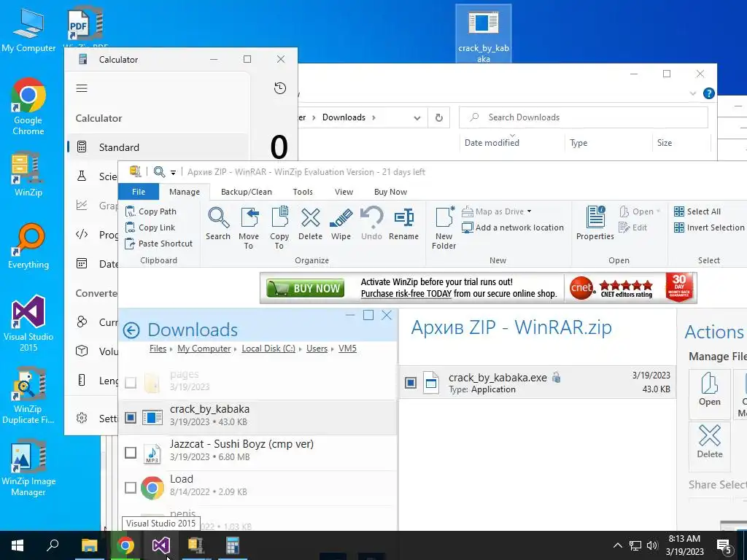Open the quick access toolbar customize dropdown
This screenshot has height=560, width=747.
click(173, 172)
